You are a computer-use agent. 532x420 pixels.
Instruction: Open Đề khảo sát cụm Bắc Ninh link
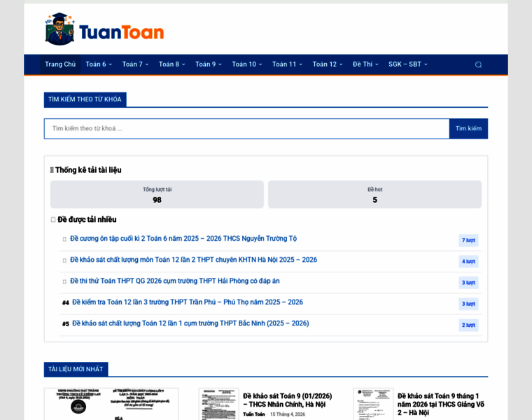[190, 323]
